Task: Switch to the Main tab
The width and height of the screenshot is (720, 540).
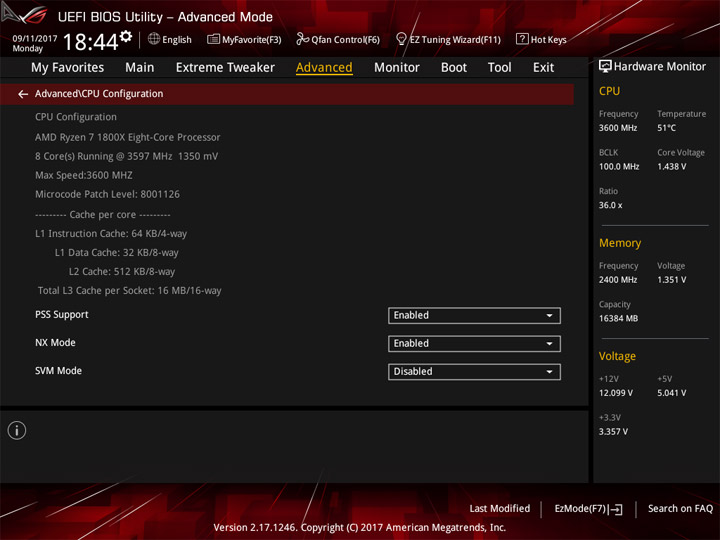Action: 140,68
